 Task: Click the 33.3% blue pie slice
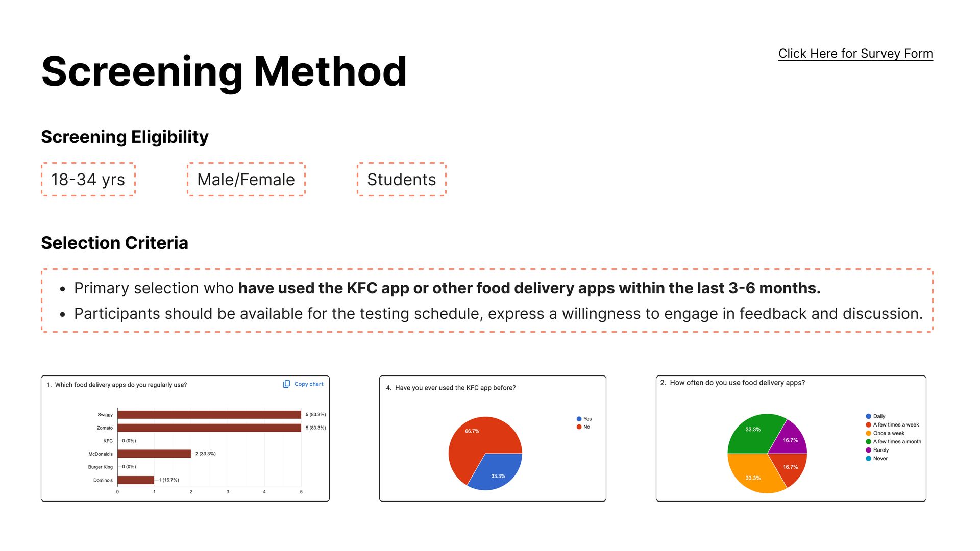[496, 472]
